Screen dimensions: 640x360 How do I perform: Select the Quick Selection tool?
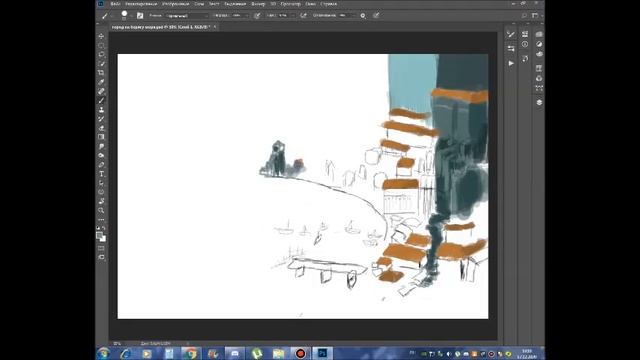point(101,64)
